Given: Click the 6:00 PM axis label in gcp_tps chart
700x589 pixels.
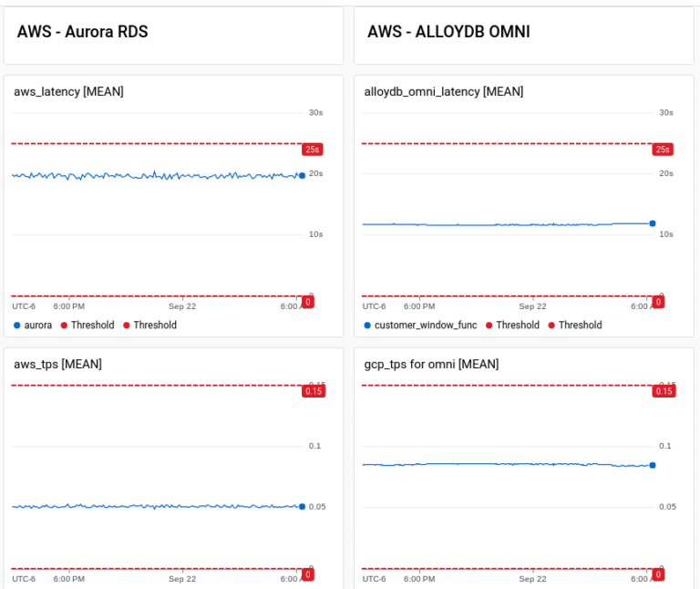Looking at the screenshot, I should coord(419,579).
